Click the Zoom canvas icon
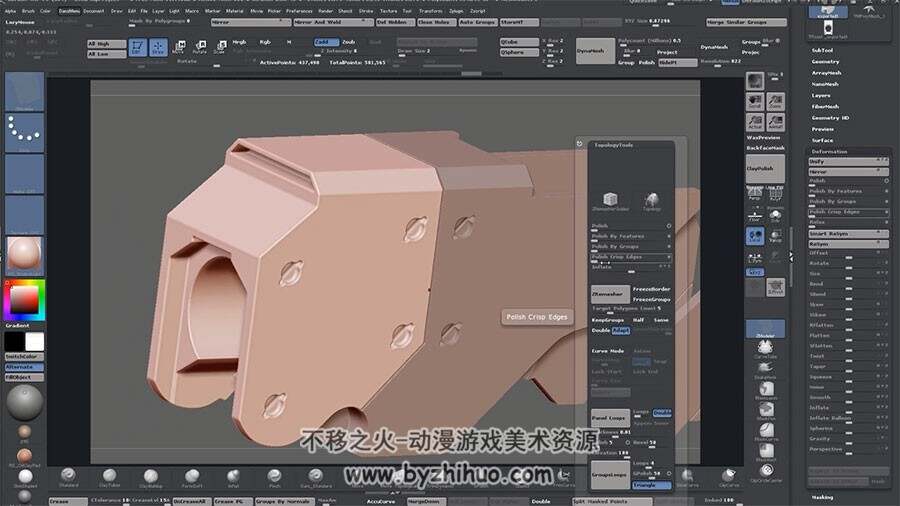Image resolution: width=900 pixels, height=506 pixels. click(775, 102)
